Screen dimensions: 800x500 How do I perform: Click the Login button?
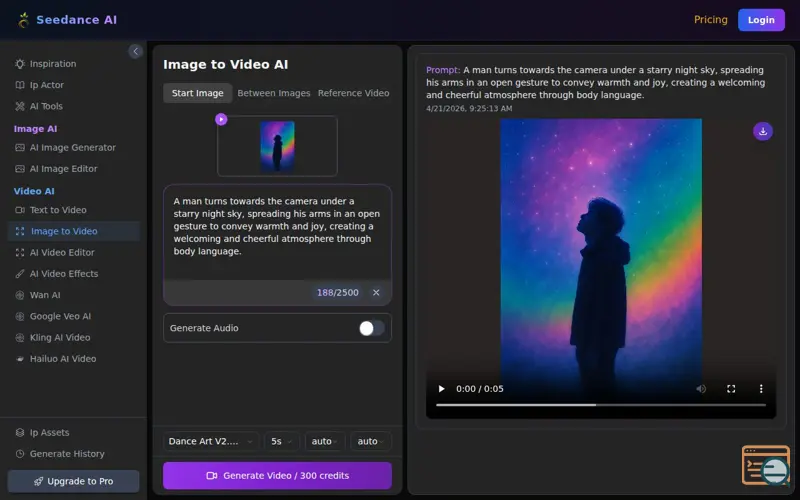[761, 20]
